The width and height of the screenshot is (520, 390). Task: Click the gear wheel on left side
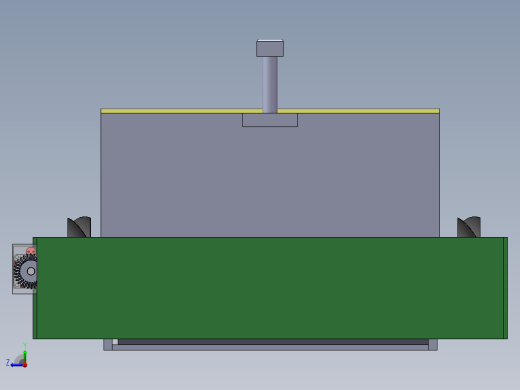tap(26, 271)
